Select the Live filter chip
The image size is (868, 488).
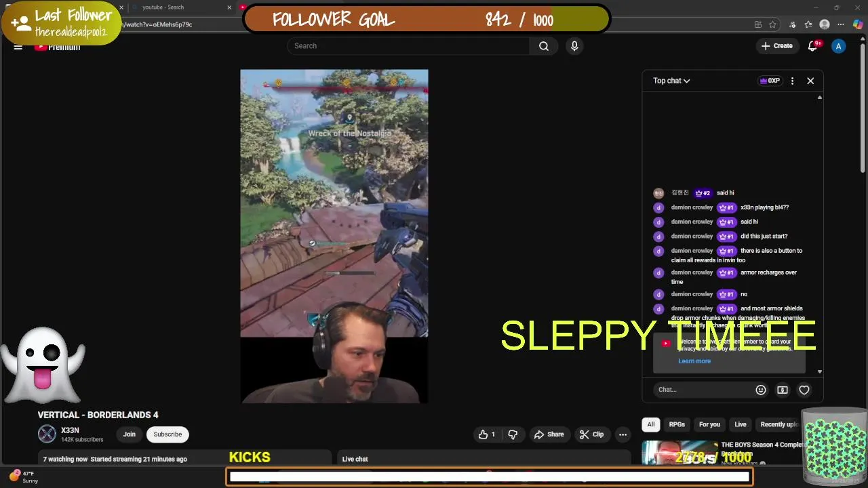click(741, 424)
